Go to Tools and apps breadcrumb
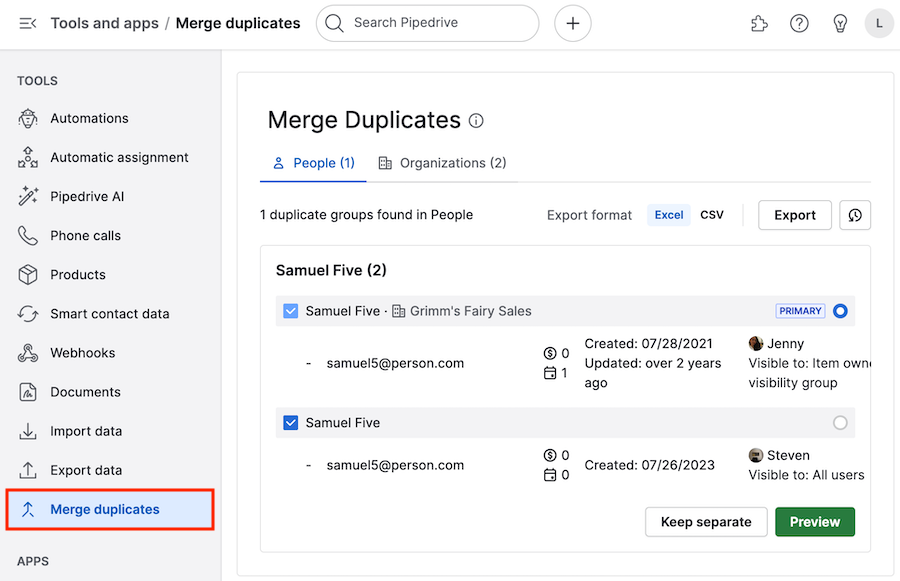This screenshot has height=581, width=900. 104,24
